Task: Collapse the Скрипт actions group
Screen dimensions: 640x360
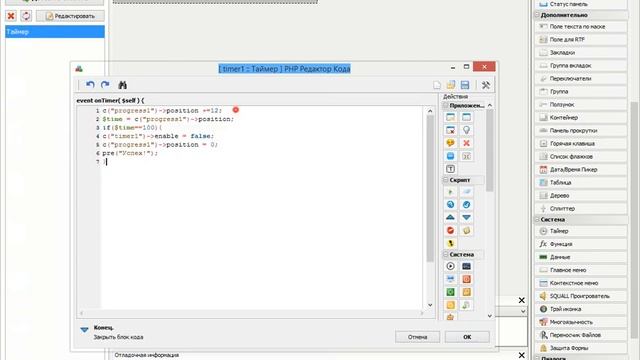Action: [446, 180]
